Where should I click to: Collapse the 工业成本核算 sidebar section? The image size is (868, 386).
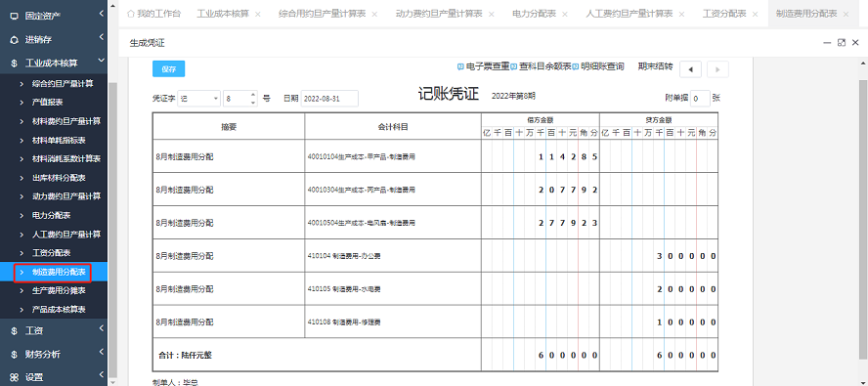[101, 62]
